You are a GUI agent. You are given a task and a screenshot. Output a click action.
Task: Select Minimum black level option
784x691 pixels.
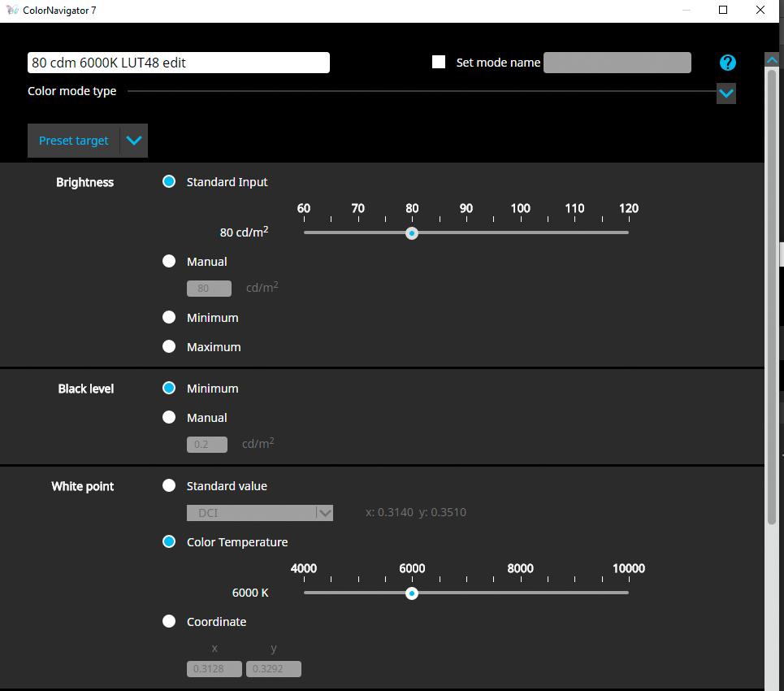tap(169, 388)
